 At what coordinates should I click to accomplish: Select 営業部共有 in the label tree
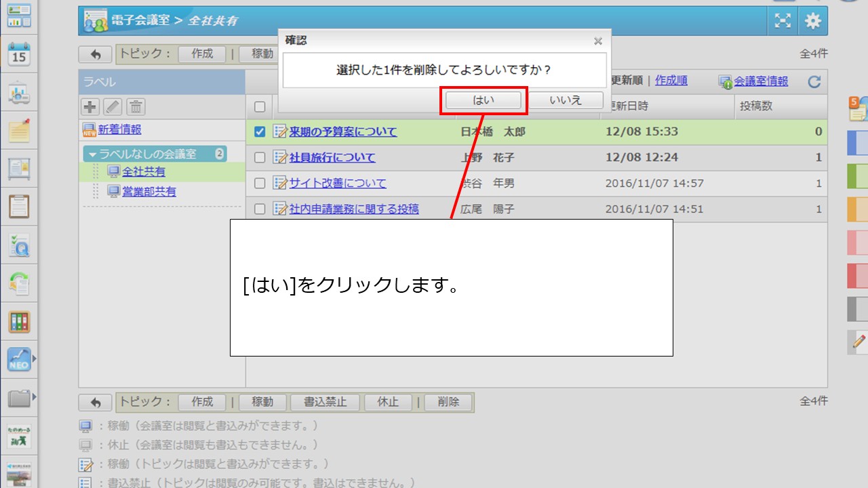click(149, 192)
